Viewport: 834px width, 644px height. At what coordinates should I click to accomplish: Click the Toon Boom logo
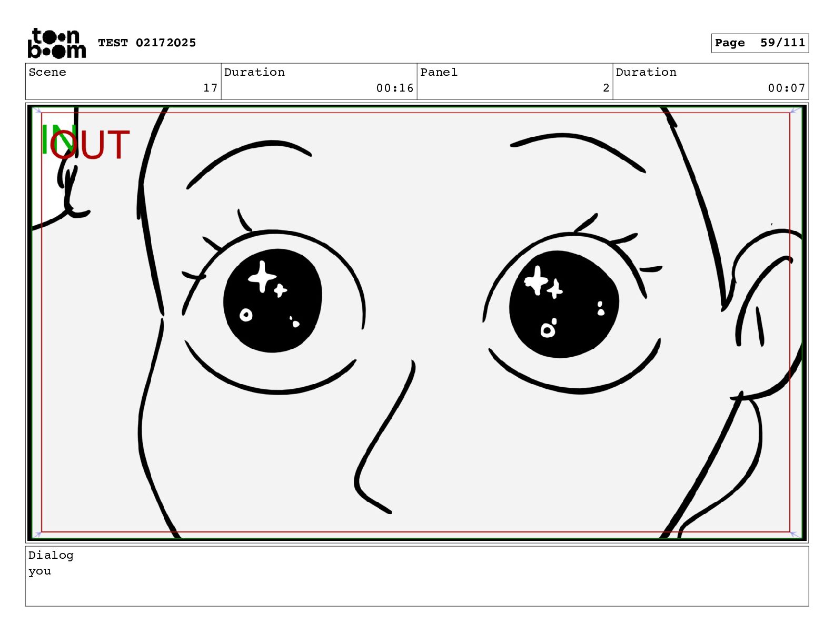coord(56,43)
